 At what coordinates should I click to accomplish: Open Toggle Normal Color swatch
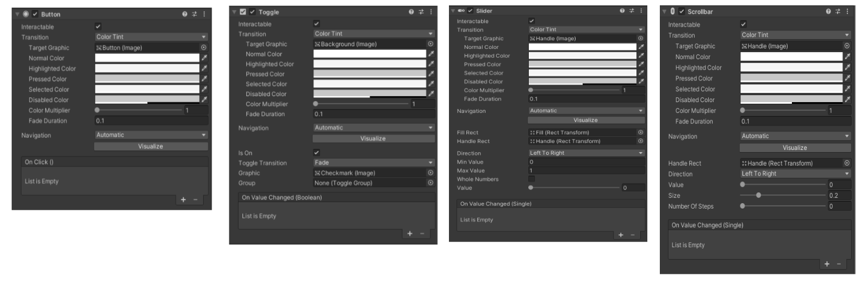[x=370, y=54]
